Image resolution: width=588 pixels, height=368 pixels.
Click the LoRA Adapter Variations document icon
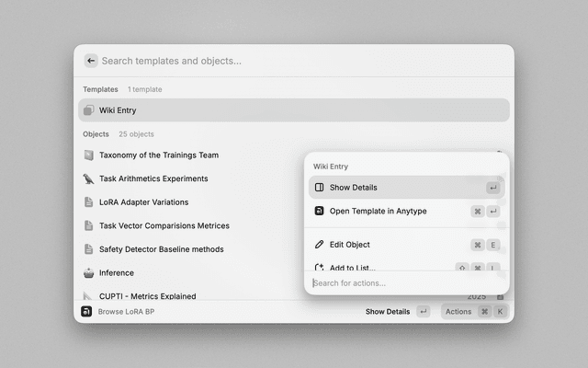click(89, 202)
